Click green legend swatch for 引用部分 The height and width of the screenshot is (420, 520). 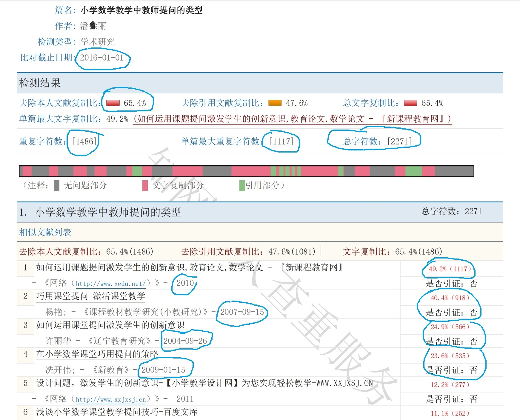pos(242,185)
